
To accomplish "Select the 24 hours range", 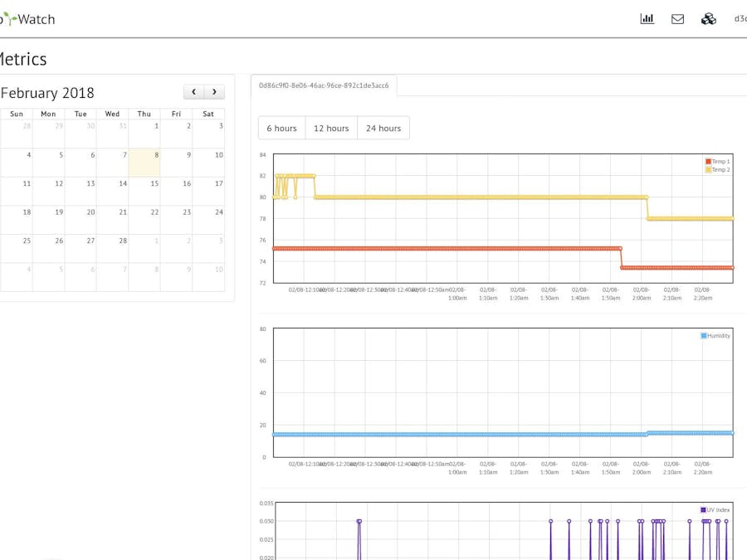I will coord(383,128).
